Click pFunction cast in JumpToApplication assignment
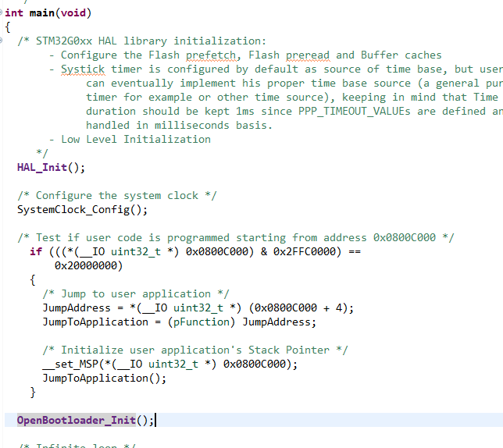The height and width of the screenshot is (448, 503). coord(202,322)
